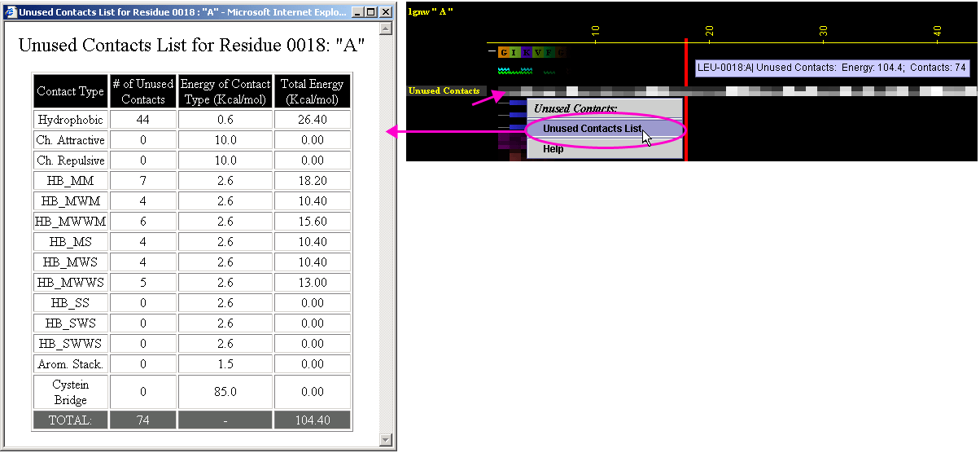Click residue F in the sequence row
The image size is (980, 453).
549,52
